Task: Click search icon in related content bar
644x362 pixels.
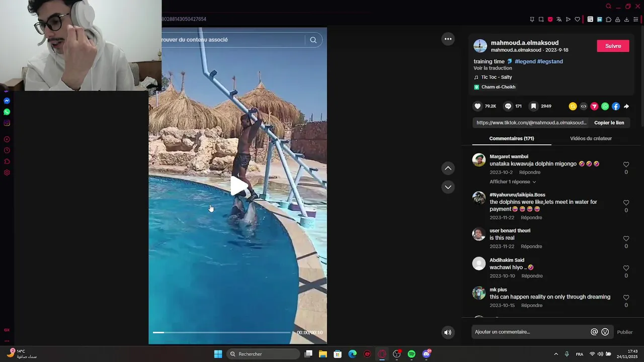Action: 313,40
